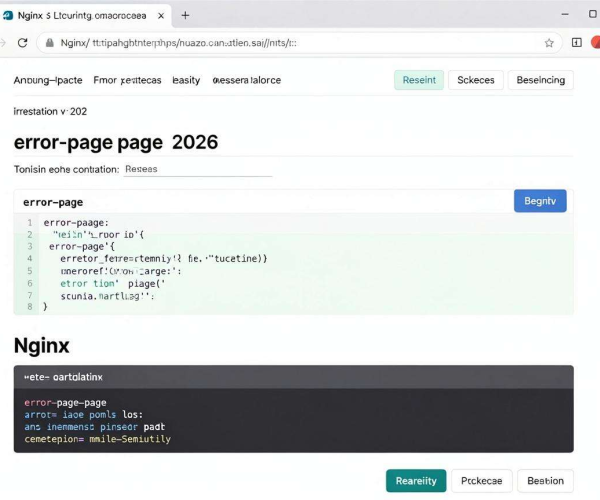Click the Reseint button

tap(419, 80)
